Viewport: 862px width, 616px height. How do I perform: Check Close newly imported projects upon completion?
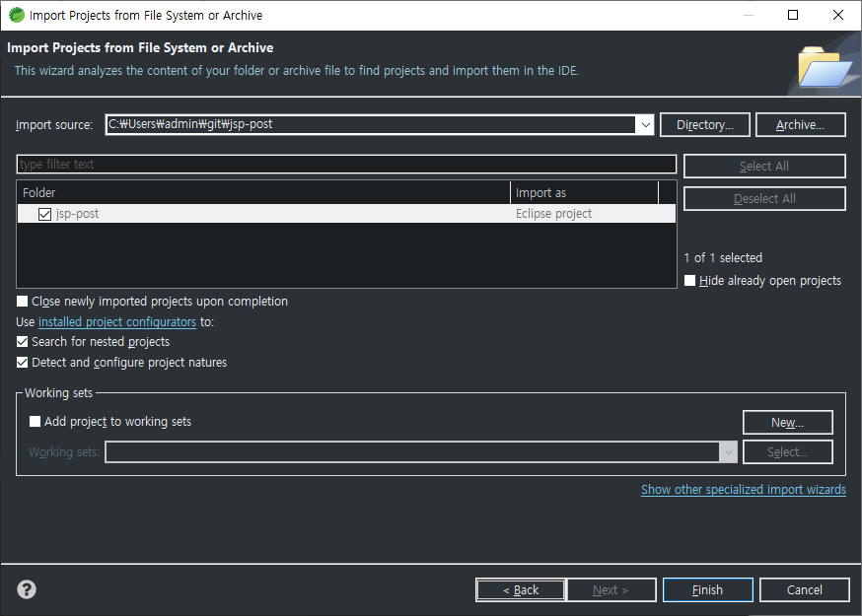(22, 302)
